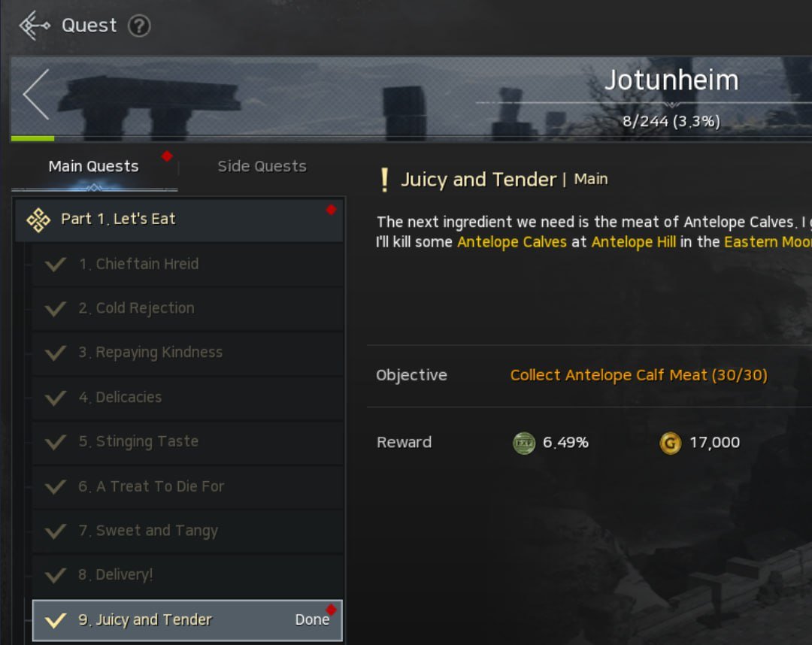Click the yellow exclamation mark by Juicy and Tender
This screenshot has height=645, width=812.
(384, 180)
